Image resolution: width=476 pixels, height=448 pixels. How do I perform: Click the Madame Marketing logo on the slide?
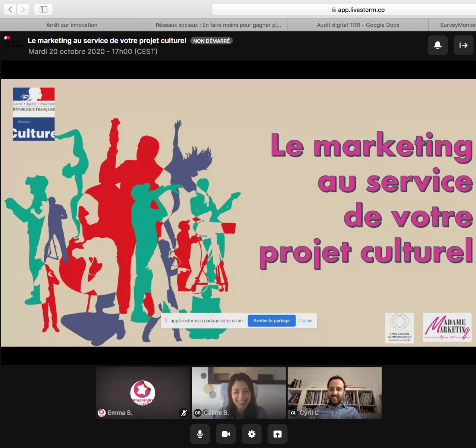point(447,327)
